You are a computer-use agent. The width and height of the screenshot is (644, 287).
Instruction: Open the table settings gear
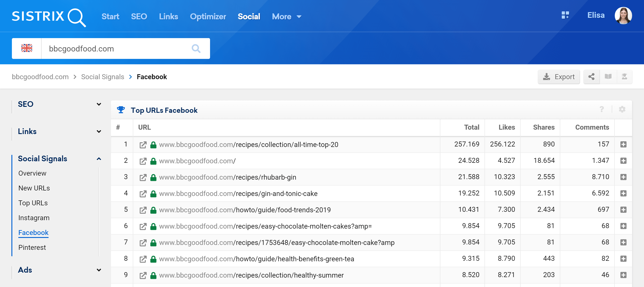point(622,109)
